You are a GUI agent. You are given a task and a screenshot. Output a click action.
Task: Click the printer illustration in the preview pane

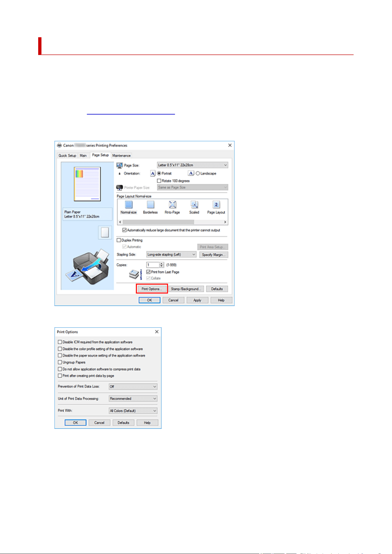pos(87,267)
